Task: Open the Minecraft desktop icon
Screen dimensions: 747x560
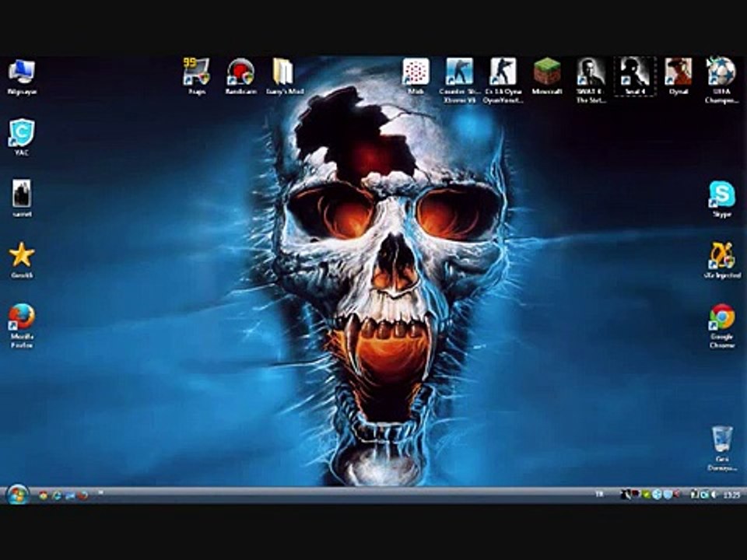Action: pos(547,77)
